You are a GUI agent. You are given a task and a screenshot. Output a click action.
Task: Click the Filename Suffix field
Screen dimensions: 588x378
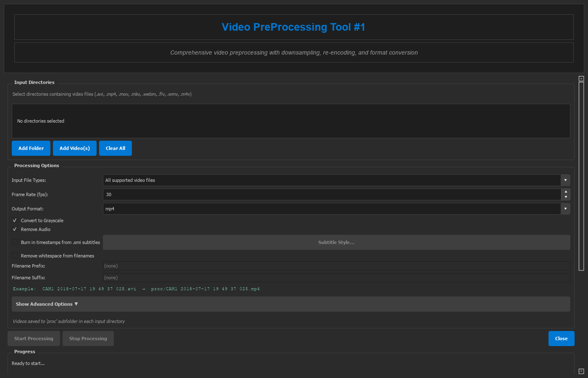tap(336, 278)
